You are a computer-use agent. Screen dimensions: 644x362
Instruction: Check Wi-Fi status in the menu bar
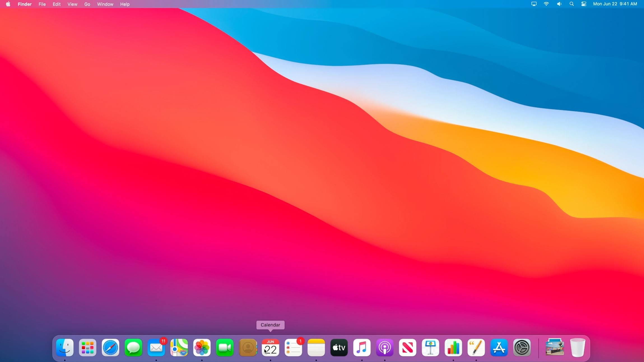click(x=546, y=4)
